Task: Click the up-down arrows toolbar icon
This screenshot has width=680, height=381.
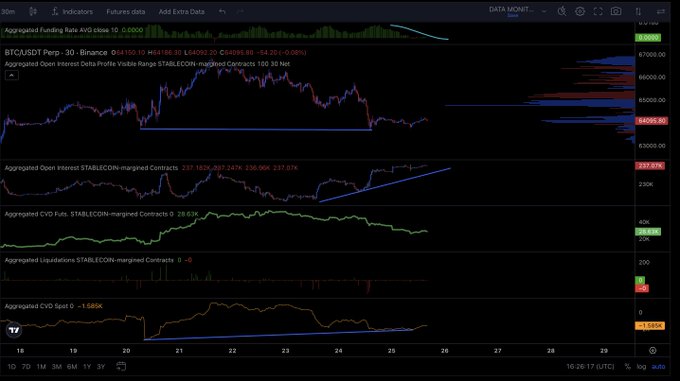Action: [x=638, y=11]
